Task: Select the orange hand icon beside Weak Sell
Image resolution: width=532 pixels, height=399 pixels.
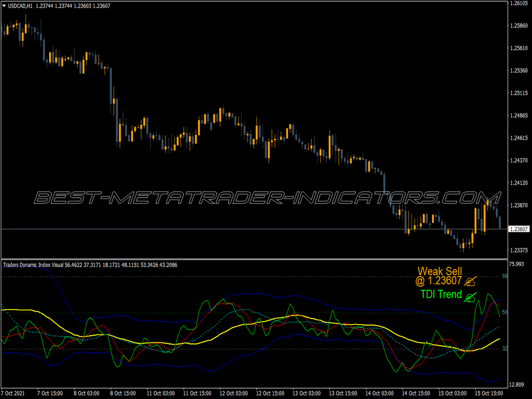Action: 471,281
